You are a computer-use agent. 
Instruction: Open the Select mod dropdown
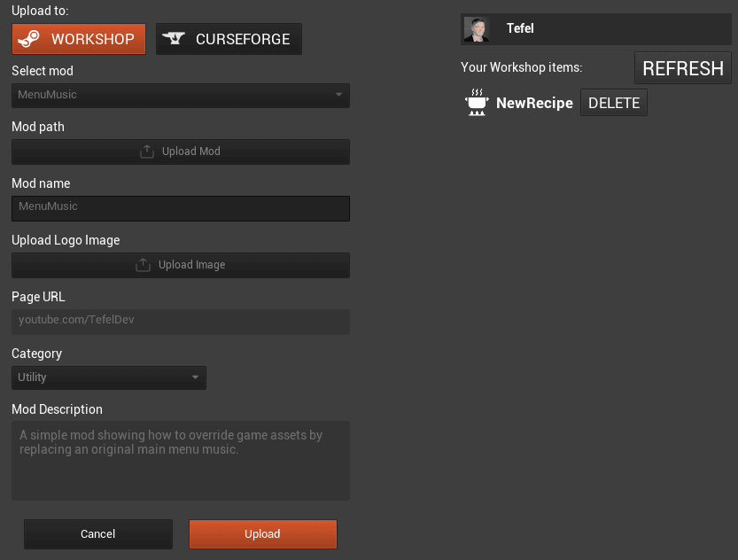pyautogui.click(x=180, y=96)
